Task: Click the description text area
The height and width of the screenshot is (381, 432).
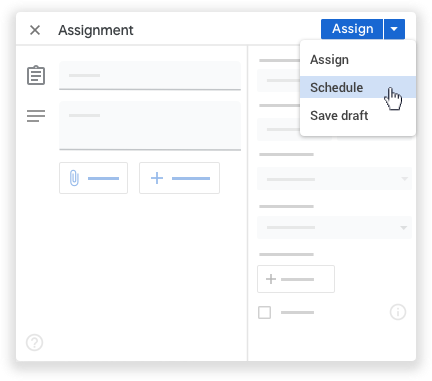Action: tap(150, 126)
